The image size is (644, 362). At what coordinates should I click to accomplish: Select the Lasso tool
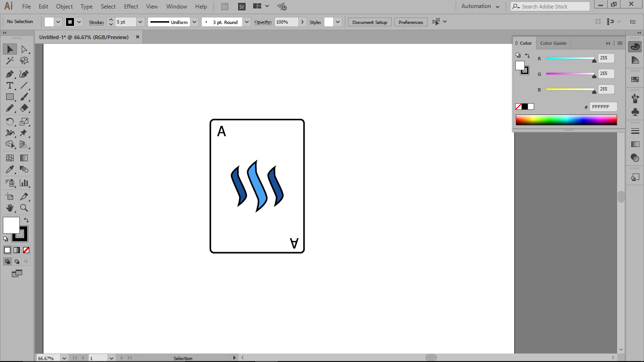tap(24, 61)
